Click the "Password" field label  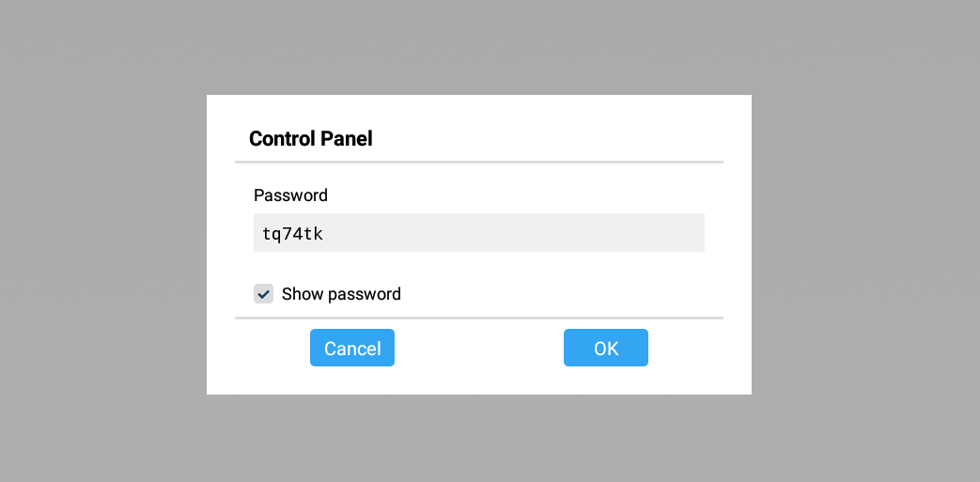[x=290, y=195]
